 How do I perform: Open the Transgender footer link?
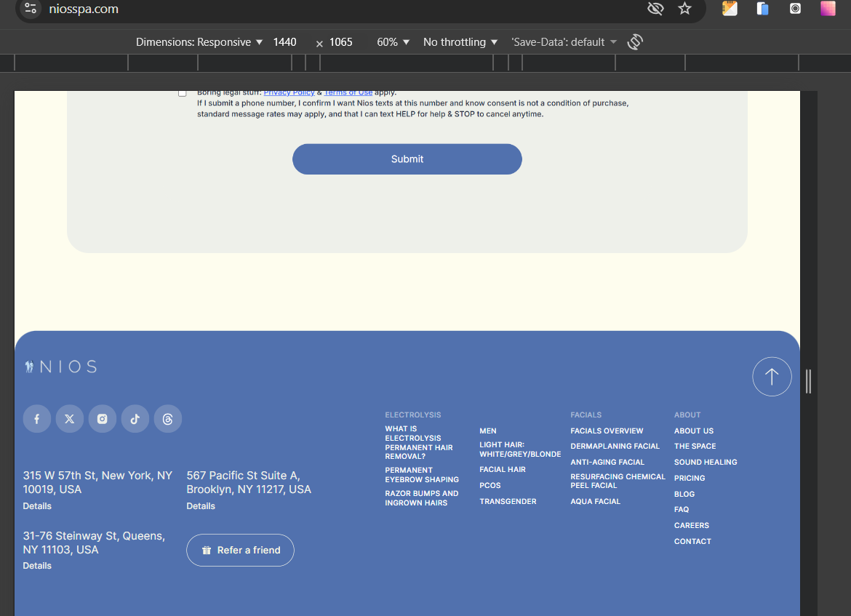pyautogui.click(x=508, y=502)
